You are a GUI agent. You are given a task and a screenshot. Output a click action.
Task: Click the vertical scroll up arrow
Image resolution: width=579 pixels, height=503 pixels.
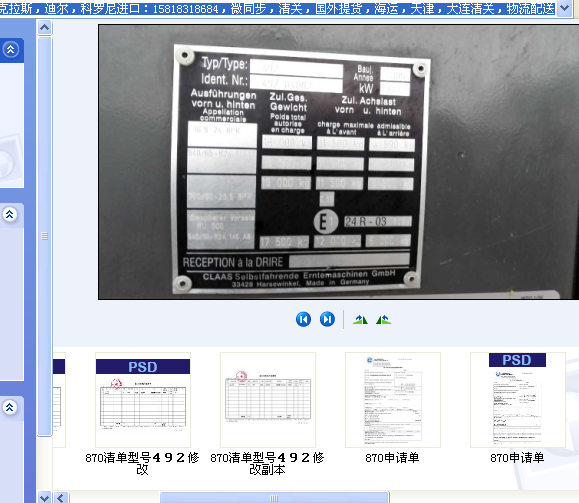point(45,27)
